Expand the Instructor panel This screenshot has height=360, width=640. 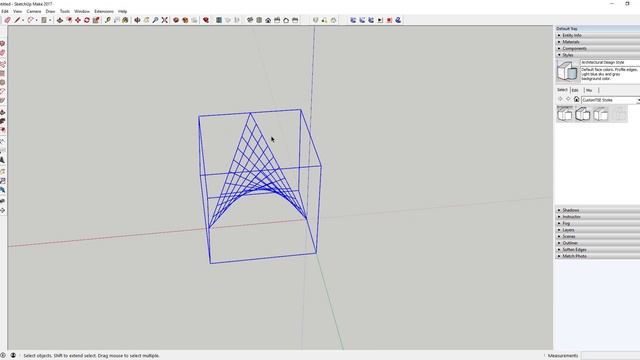pos(598,217)
